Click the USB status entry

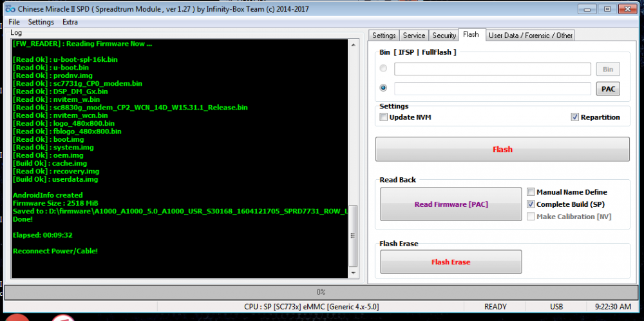click(x=556, y=307)
